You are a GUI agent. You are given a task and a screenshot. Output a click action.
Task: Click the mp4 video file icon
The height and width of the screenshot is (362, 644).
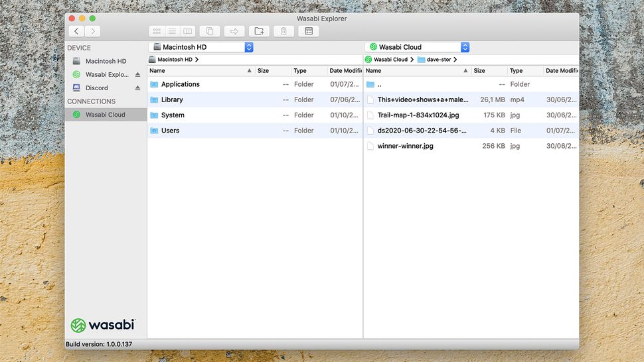[370, 99]
